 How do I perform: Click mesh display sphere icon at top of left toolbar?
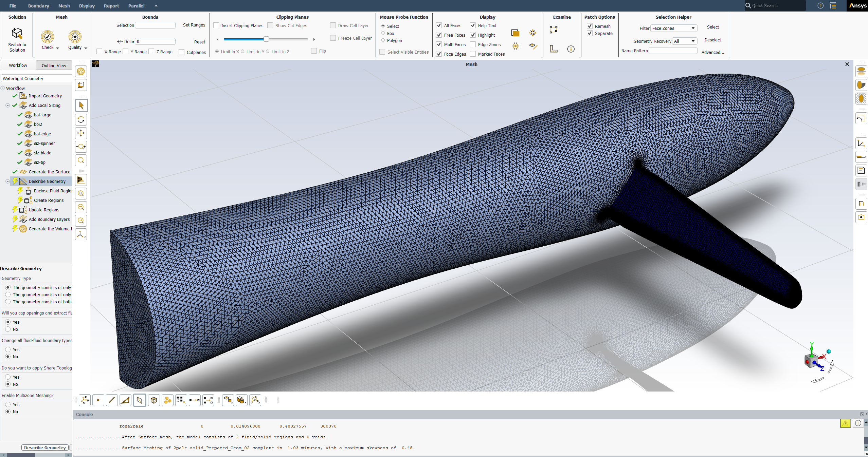coord(81,71)
